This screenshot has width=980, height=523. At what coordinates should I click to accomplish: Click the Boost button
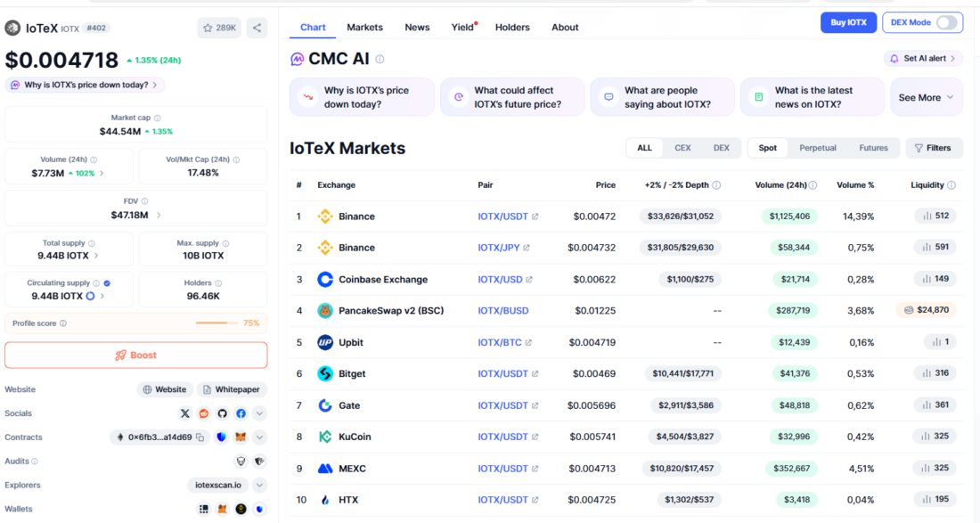coord(136,355)
